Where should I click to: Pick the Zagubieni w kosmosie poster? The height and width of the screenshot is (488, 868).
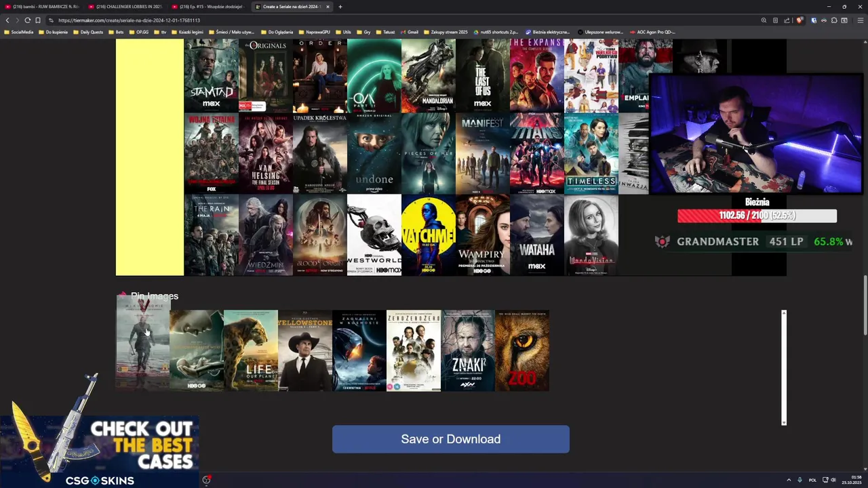coord(359,350)
